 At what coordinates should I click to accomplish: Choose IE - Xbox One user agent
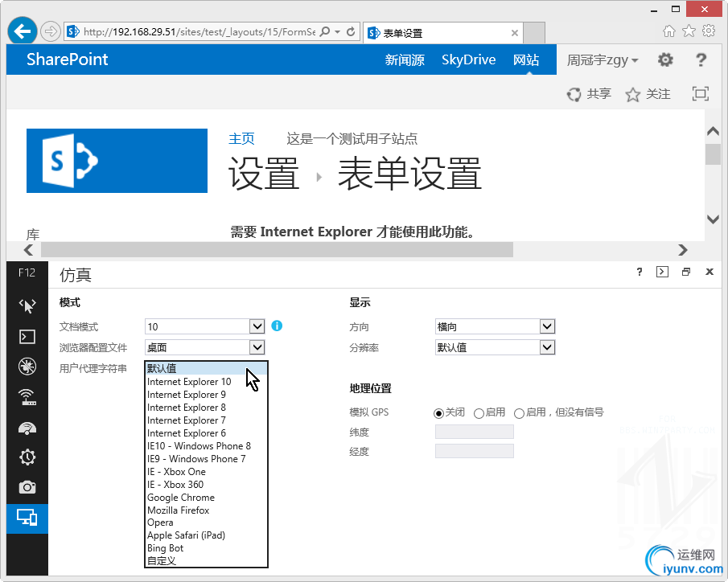[206, 472]
